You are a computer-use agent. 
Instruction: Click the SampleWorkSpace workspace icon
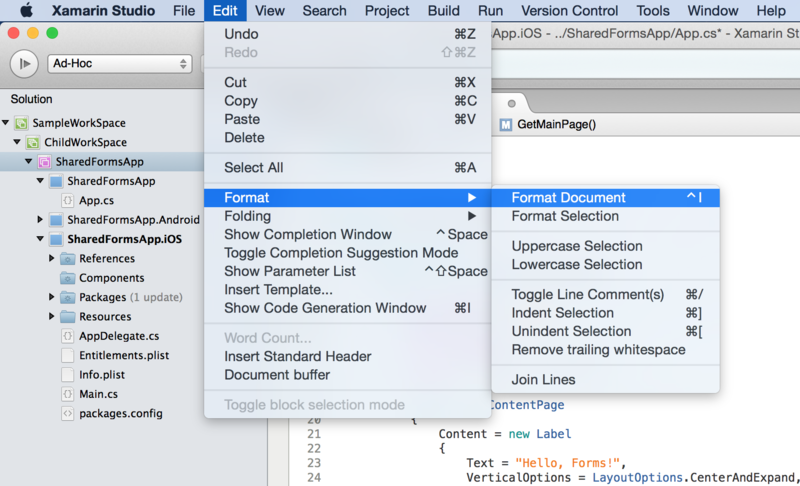pos(21,123)
